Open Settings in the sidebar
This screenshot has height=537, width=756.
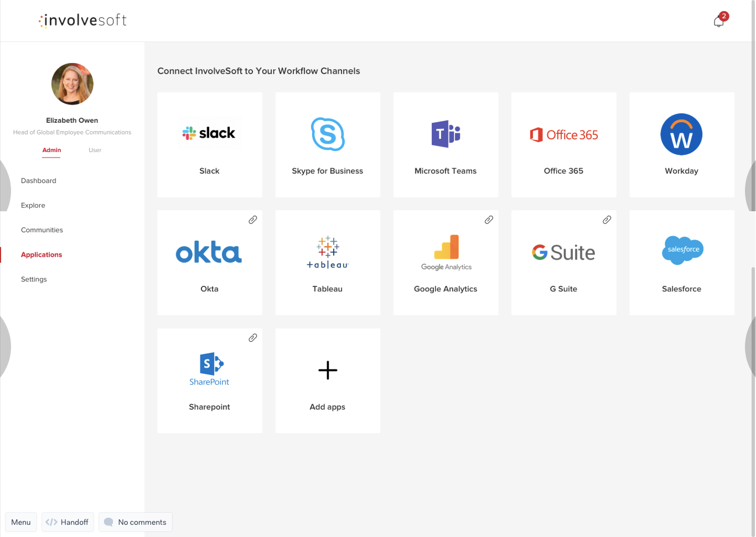click(x=34, y=279)
